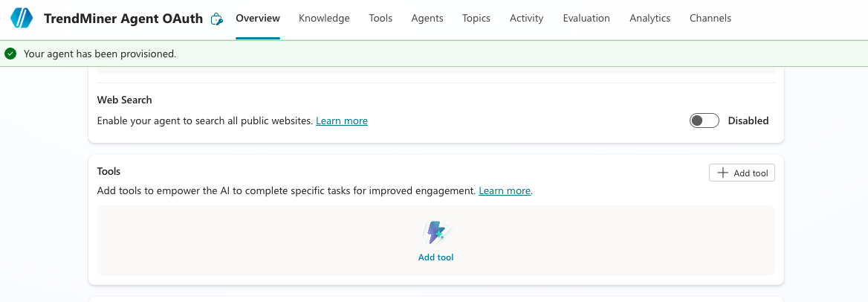Go to the Agents tab
The height and width of the screenshot is (302, 868).
(x=427, y=19)
